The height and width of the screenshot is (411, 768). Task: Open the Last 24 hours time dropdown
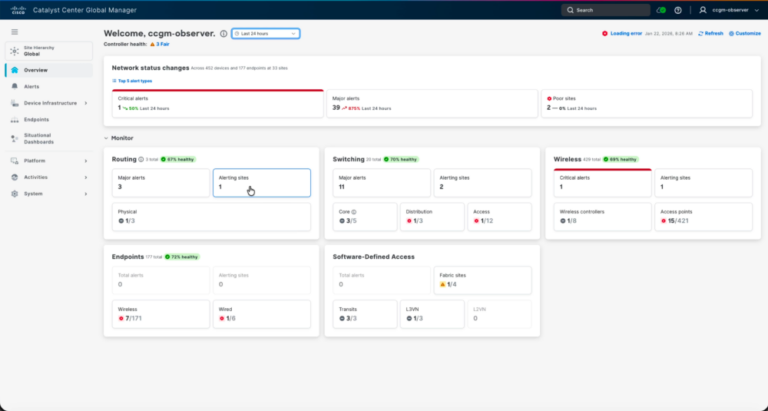click(x=265, y=33)
